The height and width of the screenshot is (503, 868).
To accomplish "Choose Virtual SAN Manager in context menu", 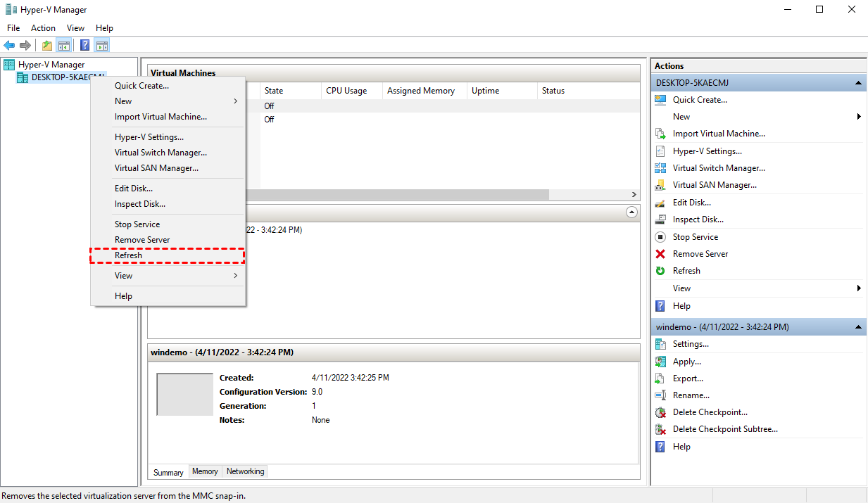I will pos(168,168).
